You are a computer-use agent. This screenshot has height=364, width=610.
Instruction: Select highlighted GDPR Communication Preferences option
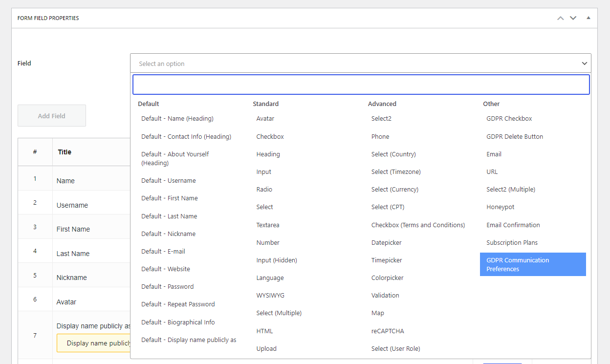[533, 264]
